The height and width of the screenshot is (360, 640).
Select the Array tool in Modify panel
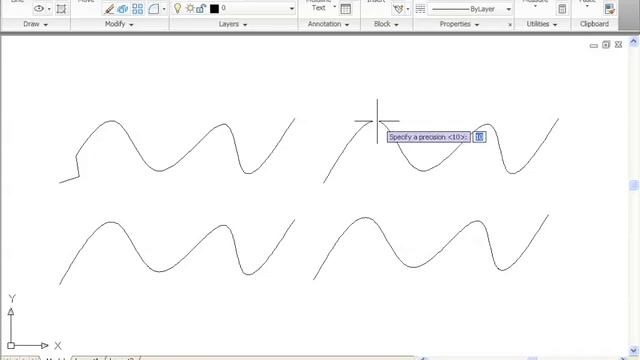[138, 9]
